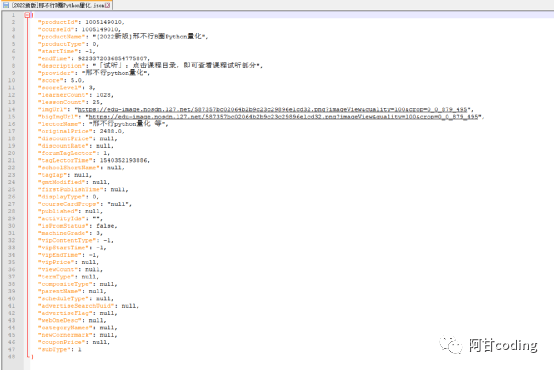Click the "scheduleType" key text
Image resolution: width=554 pixels, height=370 pixels.
64,299
